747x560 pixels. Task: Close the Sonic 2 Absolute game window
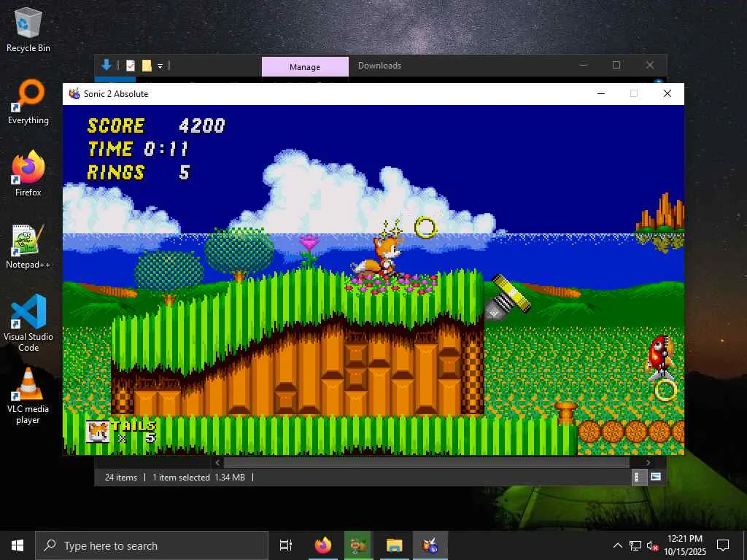(667, 94)
